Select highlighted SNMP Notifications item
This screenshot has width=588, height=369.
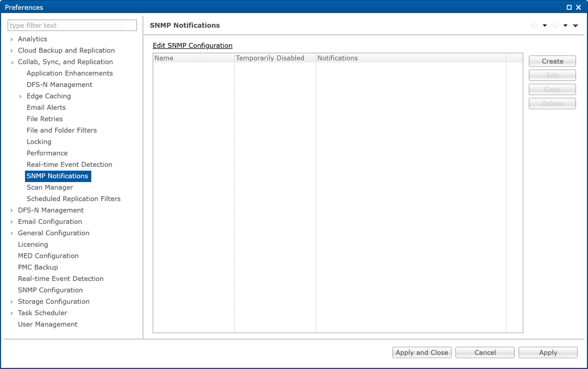click(x=58, y=176)
